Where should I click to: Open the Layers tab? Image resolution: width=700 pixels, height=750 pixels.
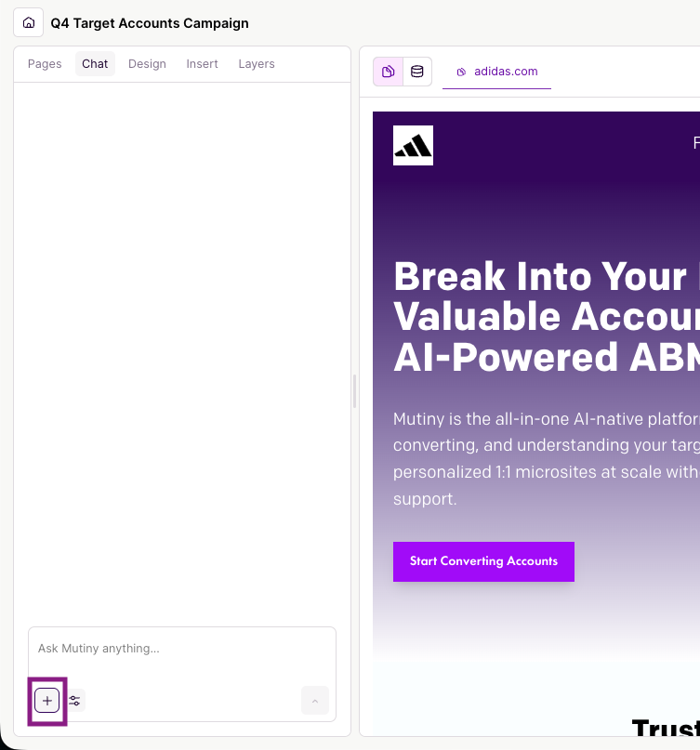point(257,64)
